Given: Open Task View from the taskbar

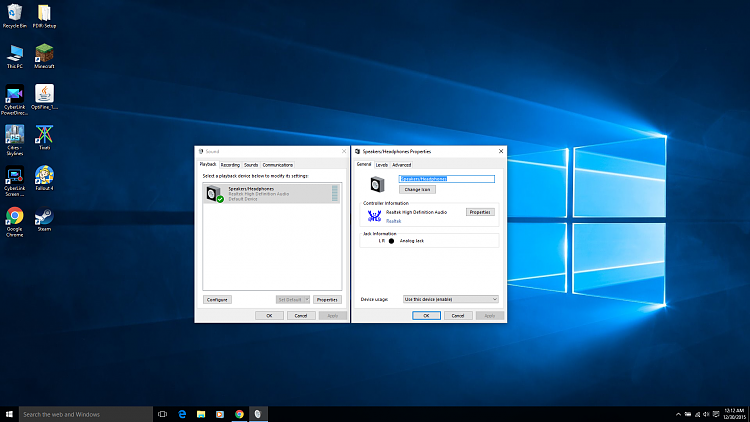Looking at the screenshot, I should (x=163, y=414).
